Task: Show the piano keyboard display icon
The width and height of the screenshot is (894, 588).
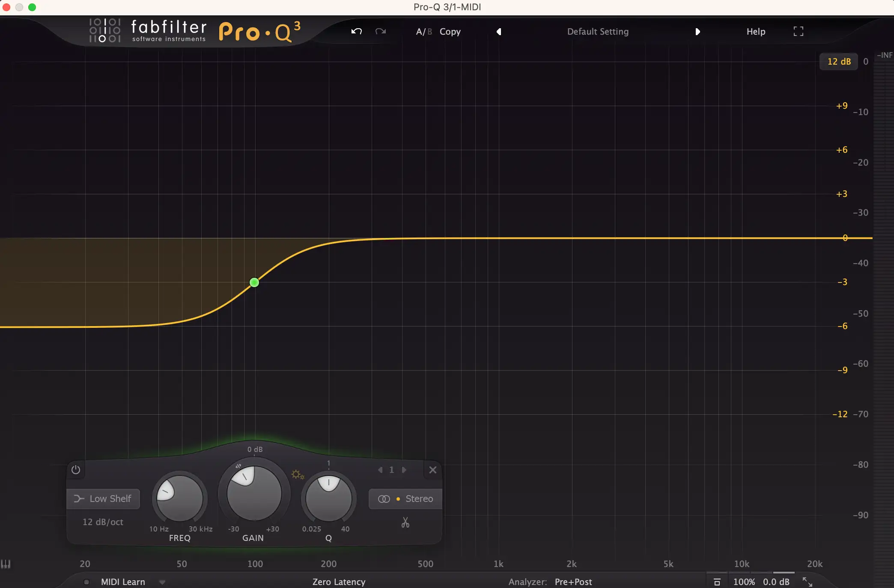Action: [6, 564]
